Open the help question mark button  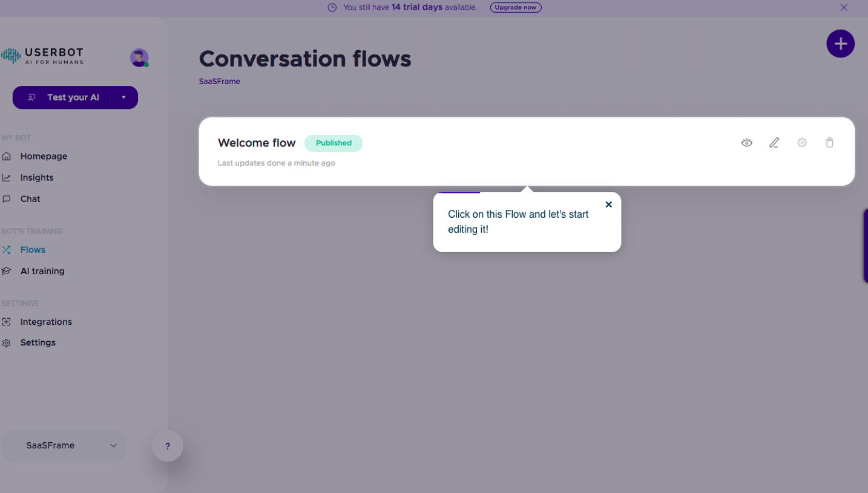168,446
